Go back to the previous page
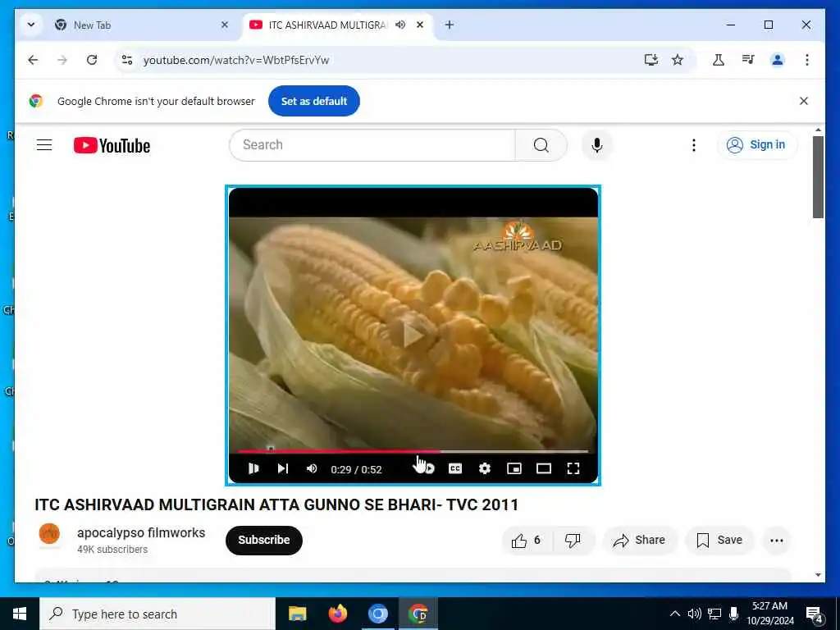This screenshot has width=840, height=630. (33, 60)
